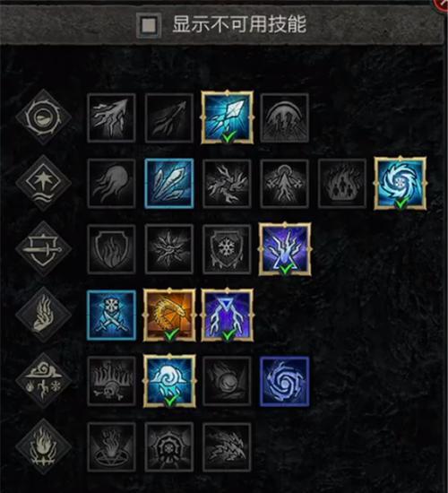Open the Basic skills category diamond icon

tap(43, 117)
